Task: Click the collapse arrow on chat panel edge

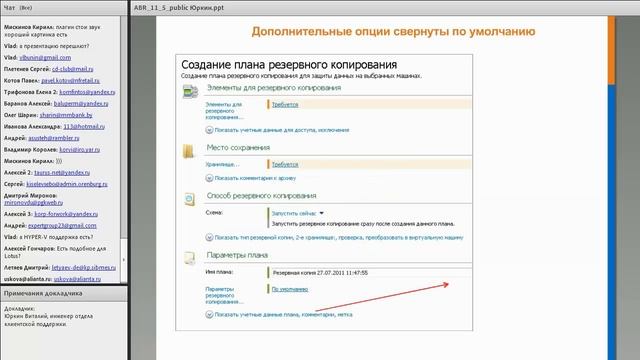Action: coord(124,260)
